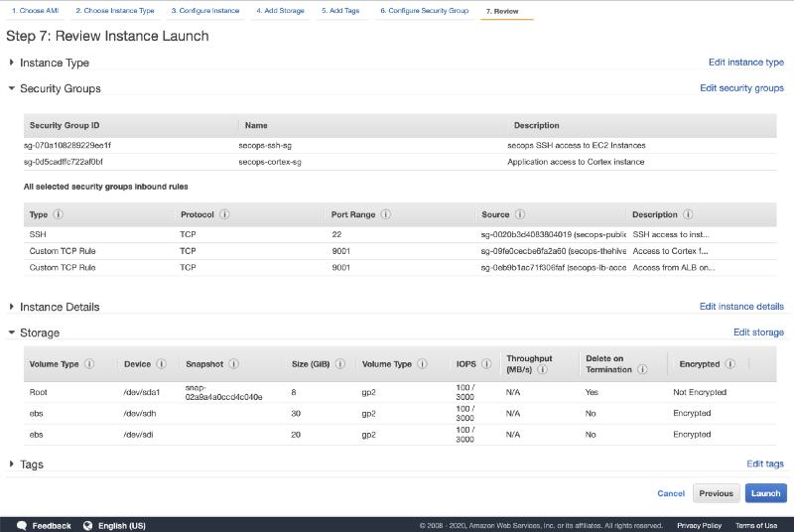Image resolution: width=794 pixels, height=532 pixels.
Task: Go to the 4. Add Storage tab
Action: pyautogui.click(x=279, y=10)
